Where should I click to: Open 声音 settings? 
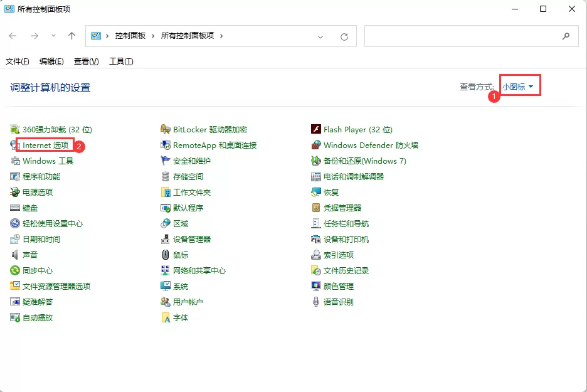29,255
